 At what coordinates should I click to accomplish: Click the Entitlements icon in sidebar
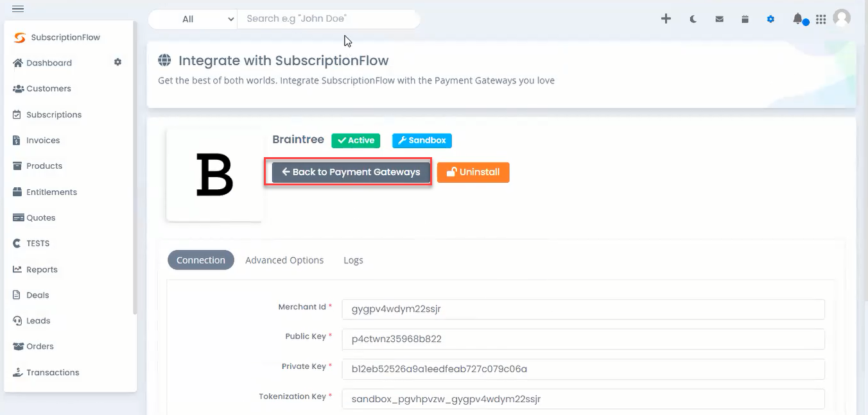coord(17,192)
